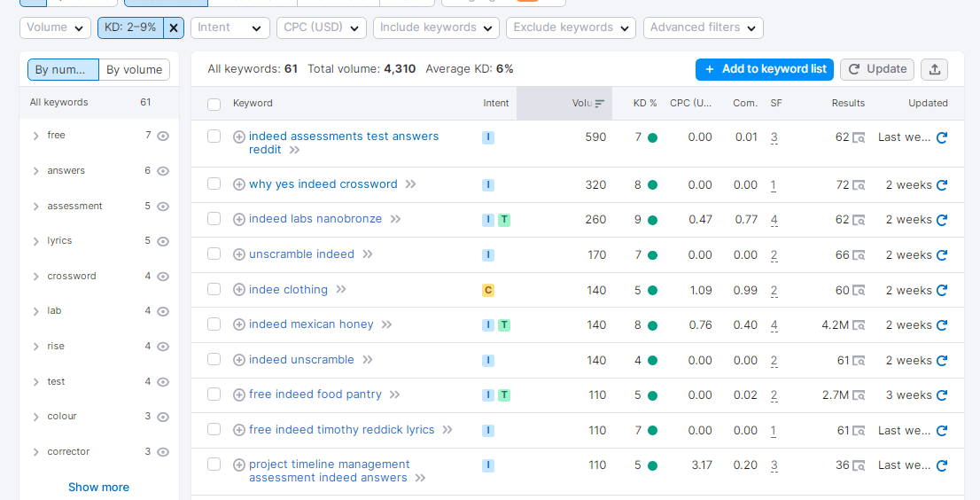Add 'why yes indeed crossword' via plus icon

tap(238, 184)
